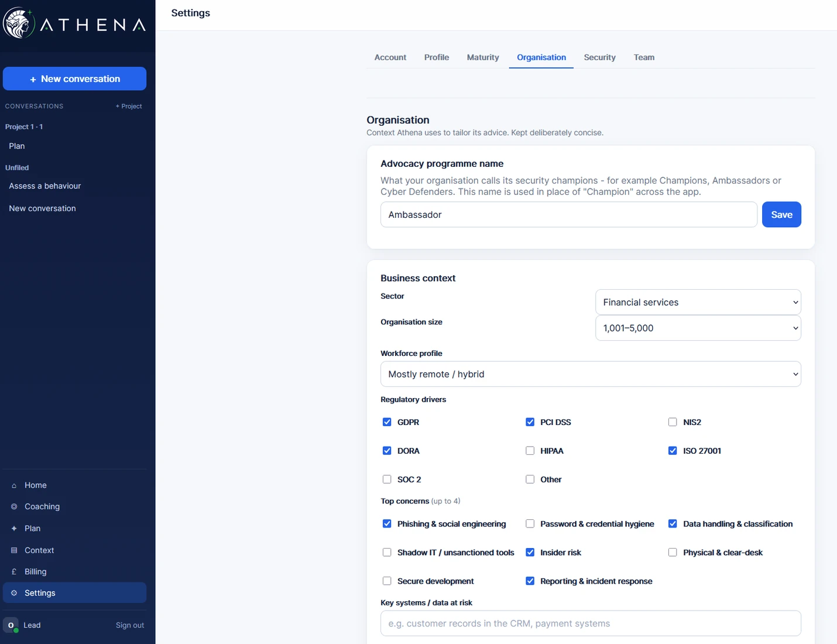This screenshot has width=837, height=644.
Task: Save the advocacy programme name
Action: pyautogui.click(x=781, y=214)
